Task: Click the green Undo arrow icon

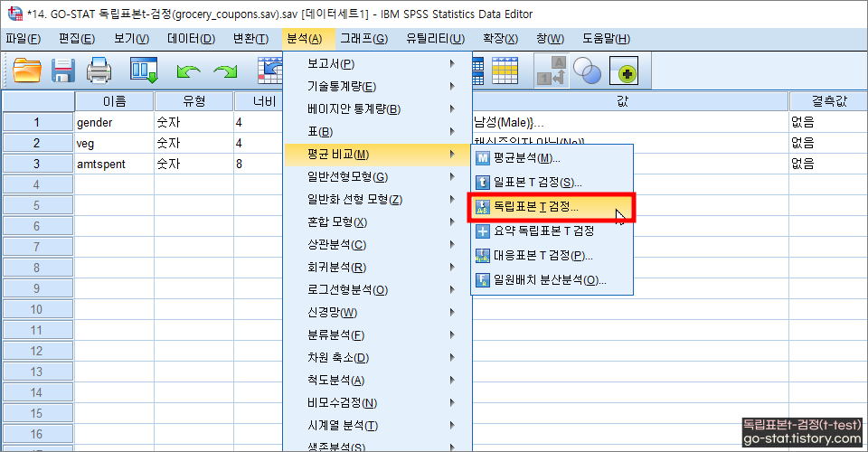Action: click(x=188, y=71)
